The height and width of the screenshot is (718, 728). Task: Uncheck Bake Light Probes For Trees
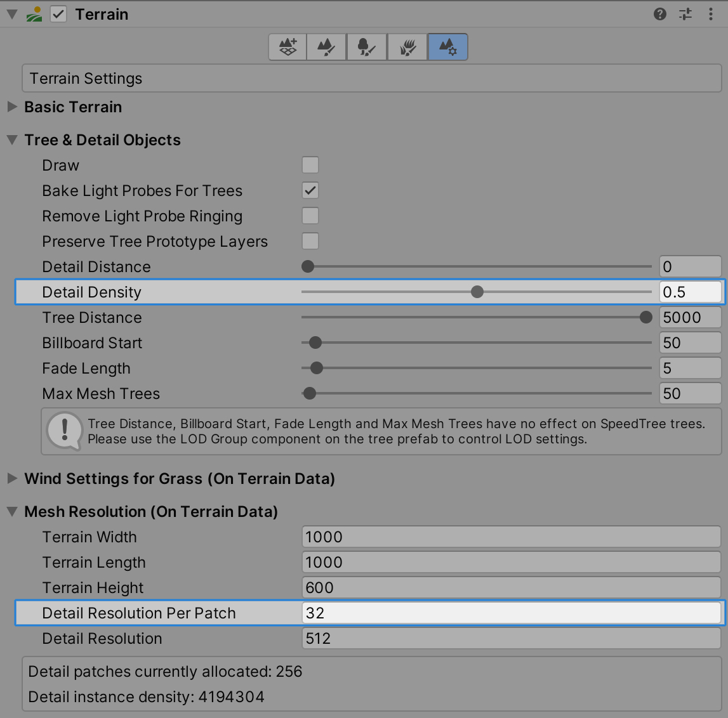pos(310,191)
